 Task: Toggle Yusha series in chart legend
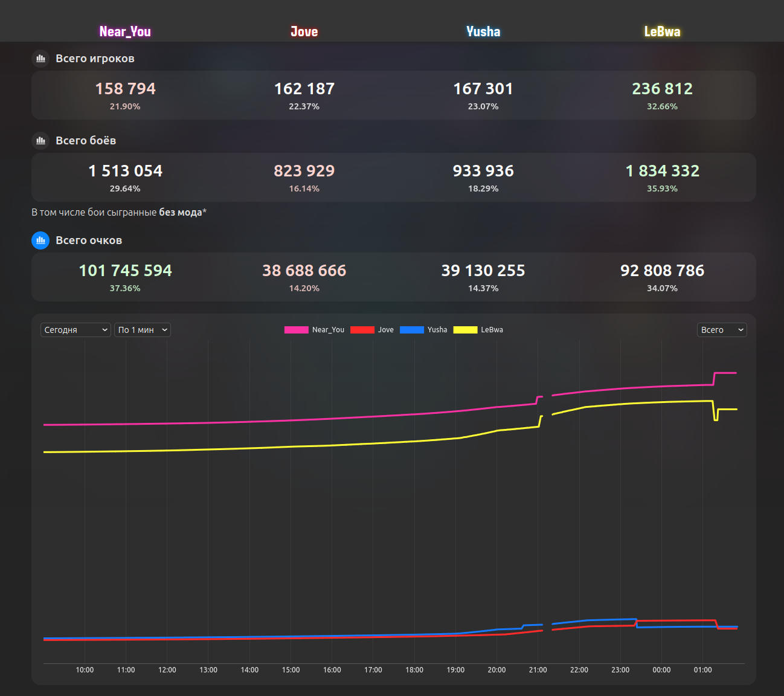click(x=423, y=330)
